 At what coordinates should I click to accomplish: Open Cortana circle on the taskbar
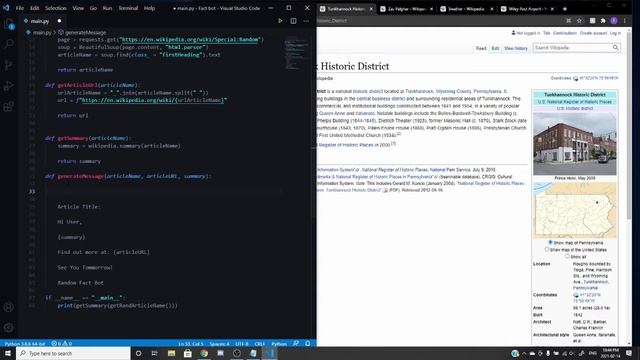[138, 353]
